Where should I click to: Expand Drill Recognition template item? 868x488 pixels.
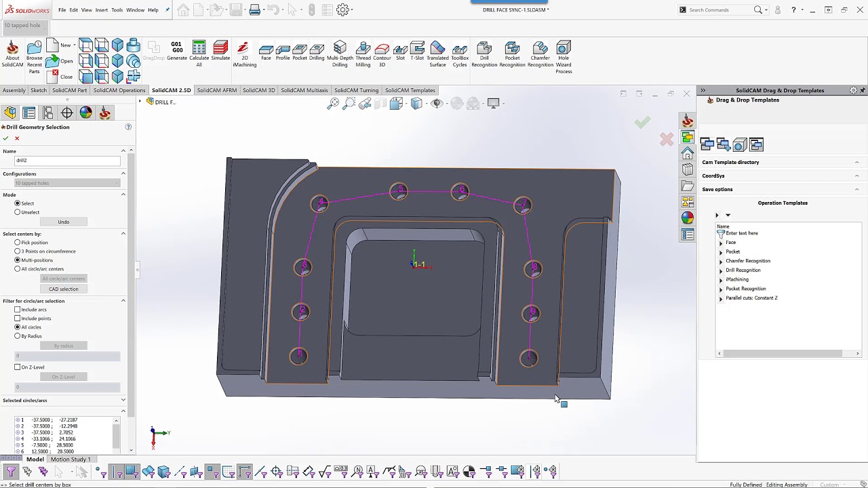pyautogui.click(x=721, y=270)
